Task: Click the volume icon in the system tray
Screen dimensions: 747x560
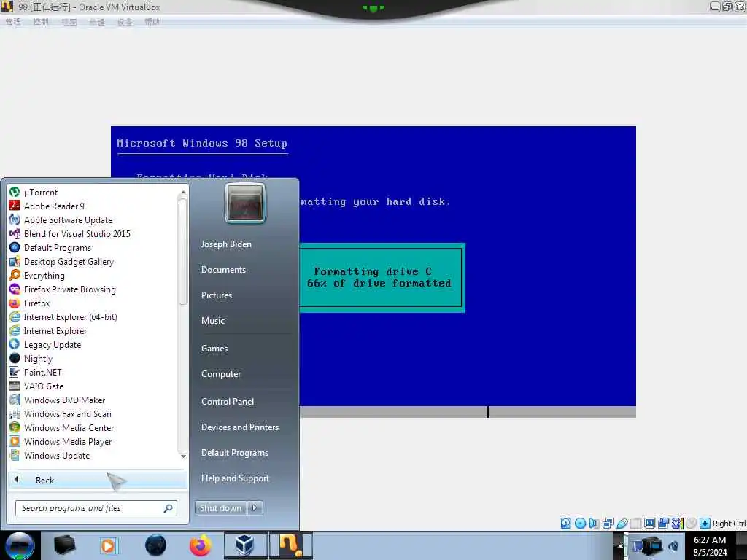Action: coord(673,545)
